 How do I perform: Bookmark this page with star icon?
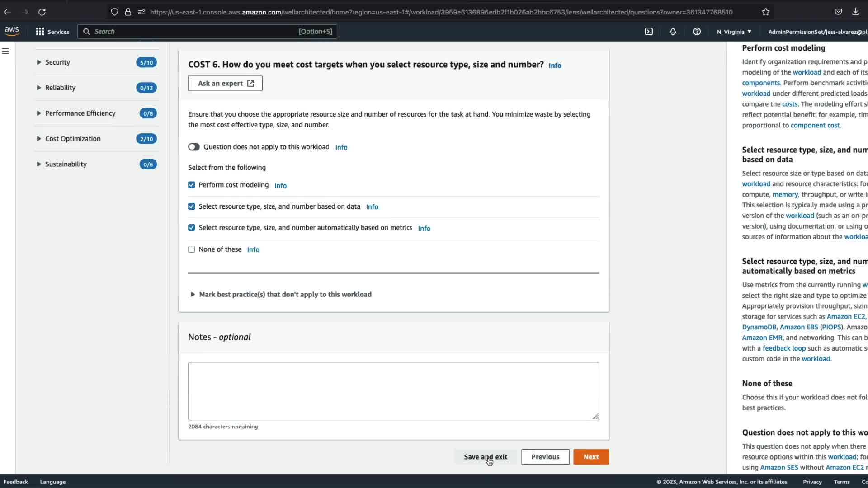(x=765, y=12)
